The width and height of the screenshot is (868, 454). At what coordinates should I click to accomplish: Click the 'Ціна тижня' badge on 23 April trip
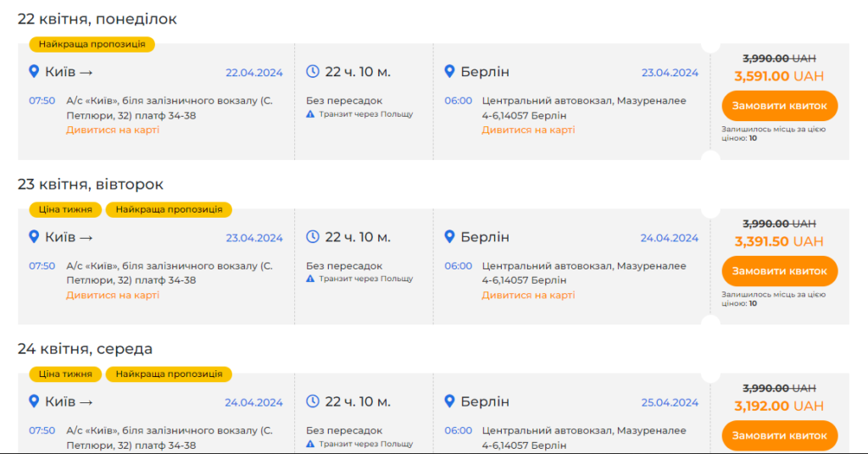coord(65,209)
